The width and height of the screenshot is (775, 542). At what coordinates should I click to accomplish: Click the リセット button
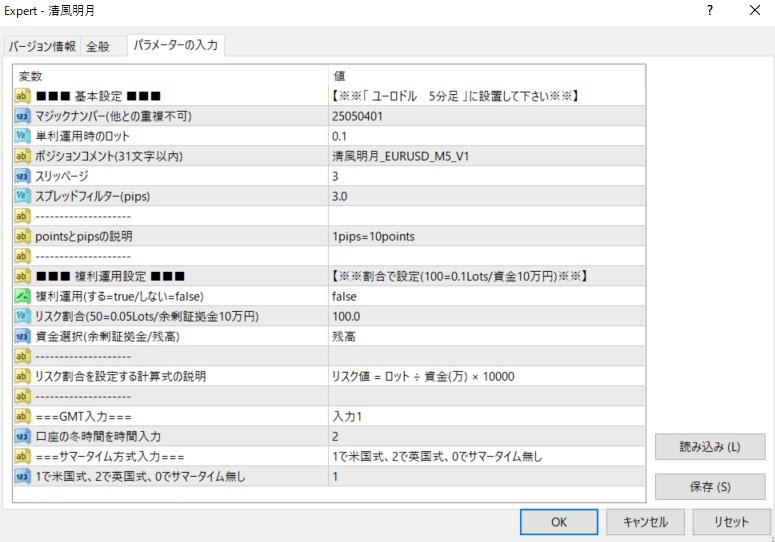click(731, 522)
